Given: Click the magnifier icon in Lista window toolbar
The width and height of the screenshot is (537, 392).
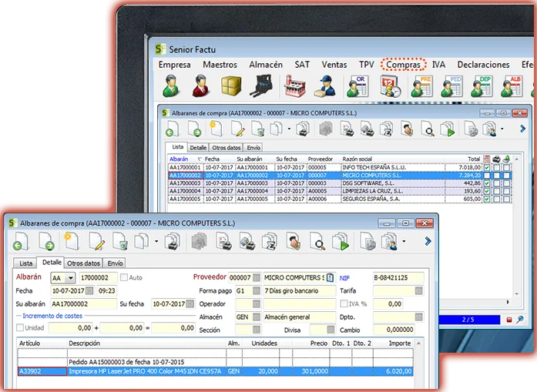Looking at the screenshot, I should point(428,129).
